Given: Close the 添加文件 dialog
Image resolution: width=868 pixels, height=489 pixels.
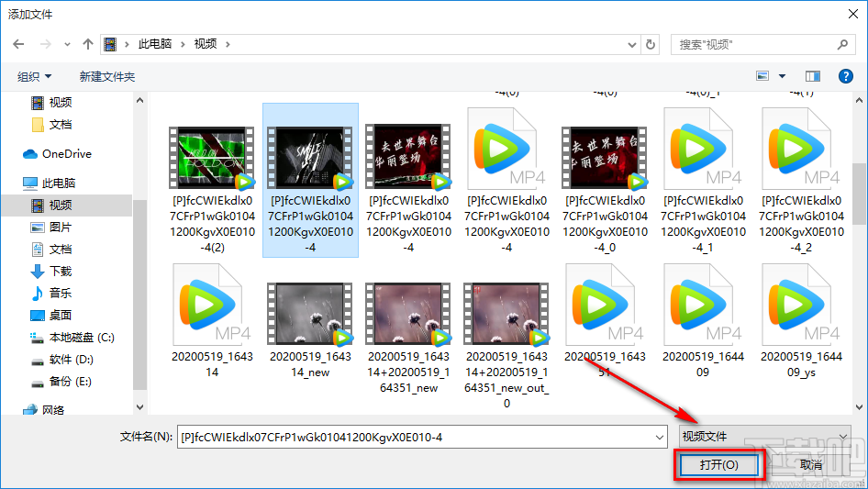Looking at the screenshot, I should pos(853,14).
